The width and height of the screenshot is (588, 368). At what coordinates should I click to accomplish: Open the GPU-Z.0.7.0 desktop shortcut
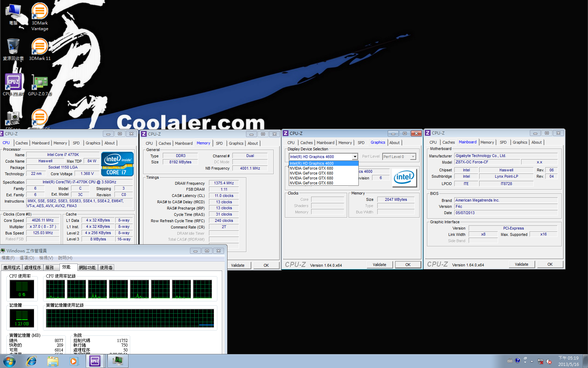pos(40,84)
